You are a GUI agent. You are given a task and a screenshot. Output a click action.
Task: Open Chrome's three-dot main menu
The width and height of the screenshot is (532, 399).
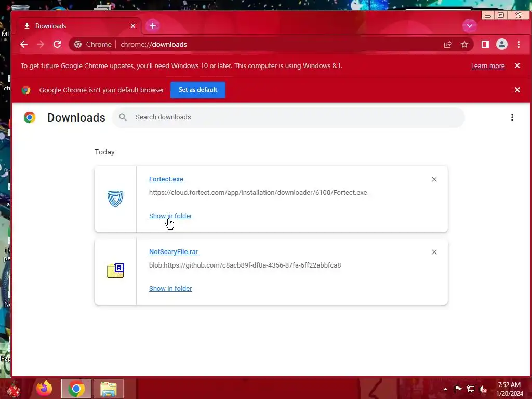[518, 45]
